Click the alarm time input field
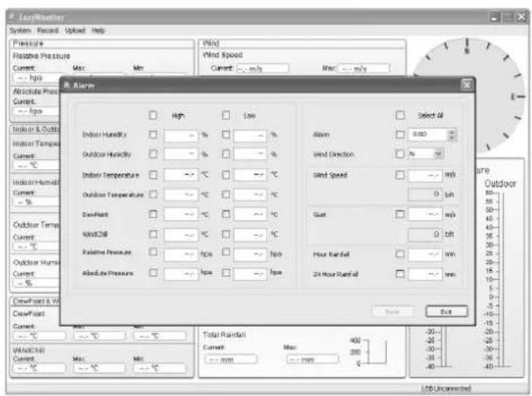This screenshot has height=396, width=532. 428,135
